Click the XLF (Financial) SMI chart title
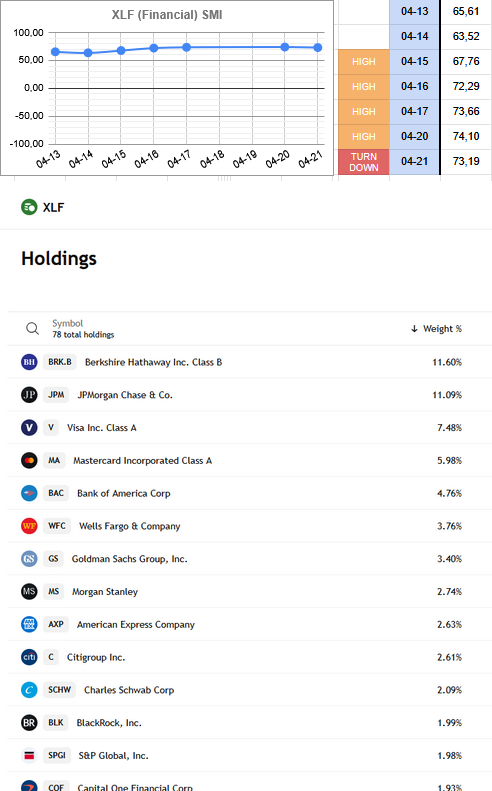This screenshot has width=492, height=791. click(167, 15)
